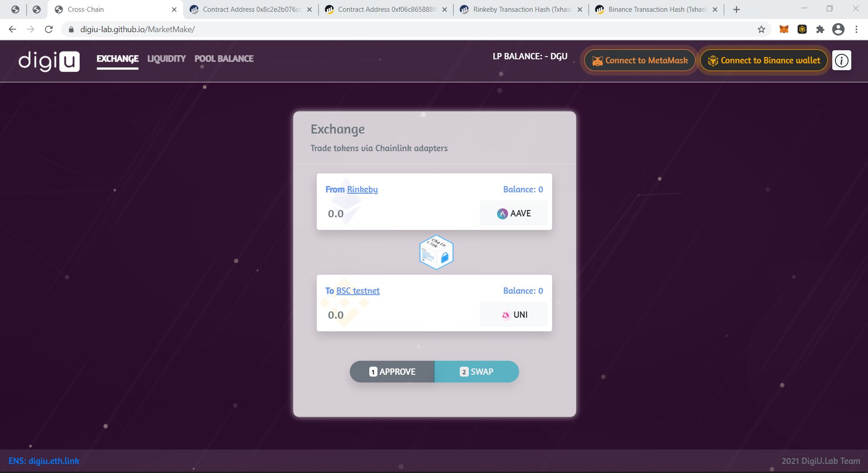Click the site lock icon

tap(71, 29)
